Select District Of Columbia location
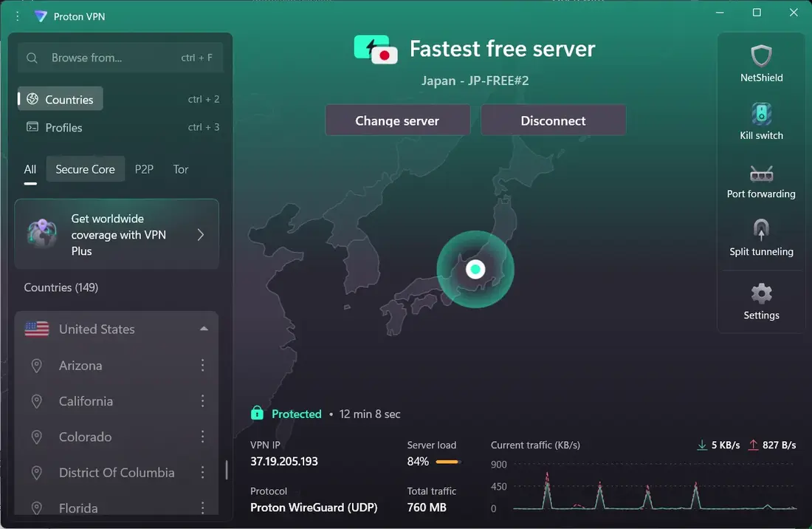Screen dimensions: 812x529 coord(117,473)
